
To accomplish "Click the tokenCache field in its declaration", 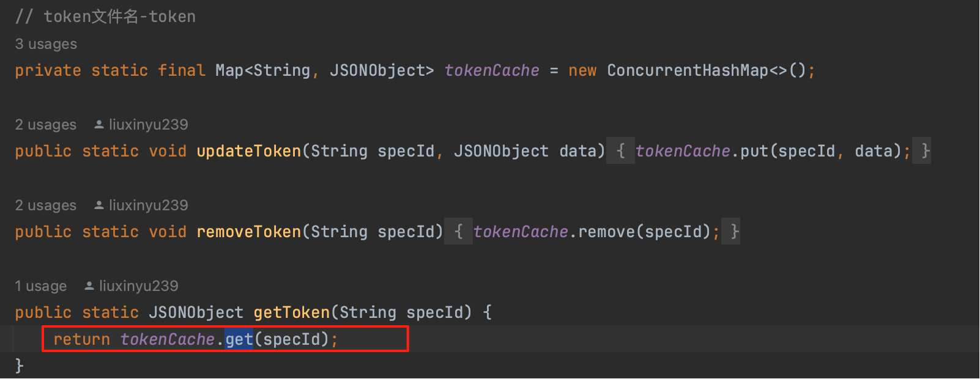I will (492, 71).
